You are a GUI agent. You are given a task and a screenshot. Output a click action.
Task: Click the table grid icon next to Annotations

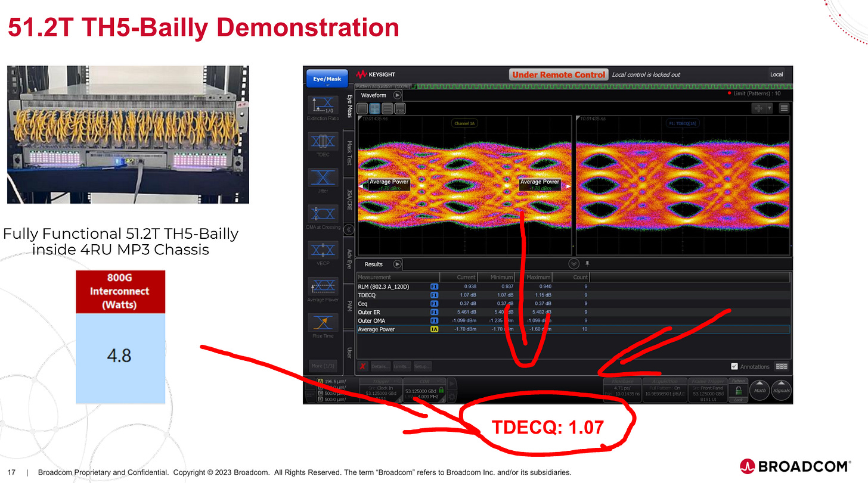(x=782, y=366)
